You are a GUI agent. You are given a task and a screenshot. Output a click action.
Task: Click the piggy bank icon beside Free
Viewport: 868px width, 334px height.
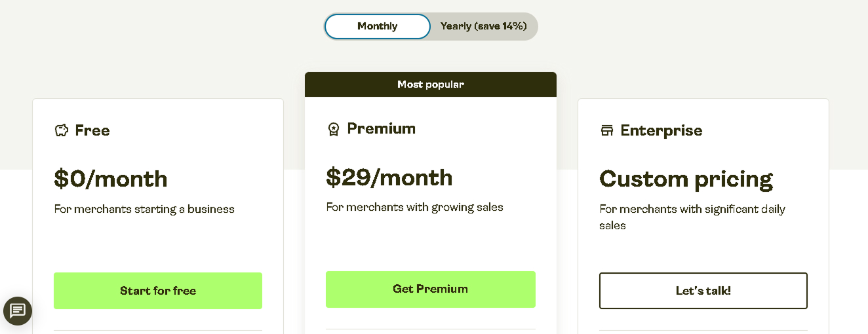(62, 130)
